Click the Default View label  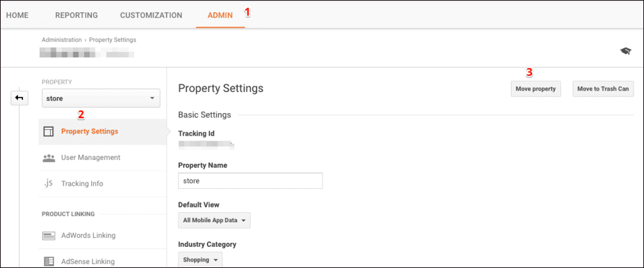[x=199, y=205]
